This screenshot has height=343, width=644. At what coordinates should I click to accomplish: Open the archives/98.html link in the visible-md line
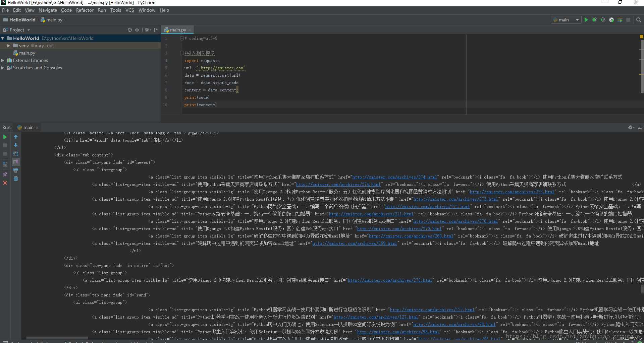point(398,332)
